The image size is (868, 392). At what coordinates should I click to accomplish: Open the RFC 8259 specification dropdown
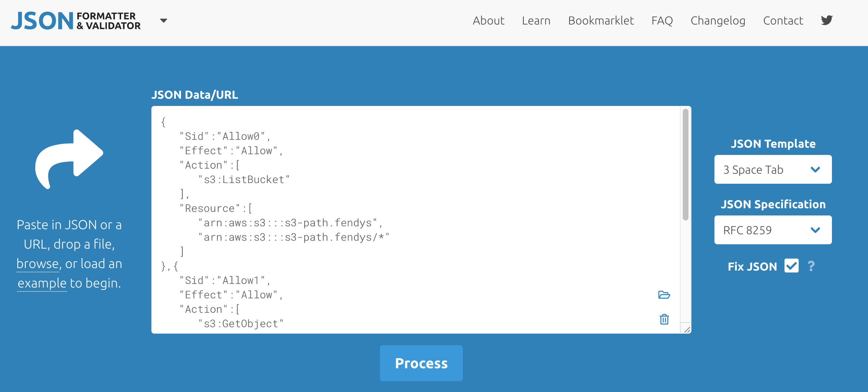[773, 230]
